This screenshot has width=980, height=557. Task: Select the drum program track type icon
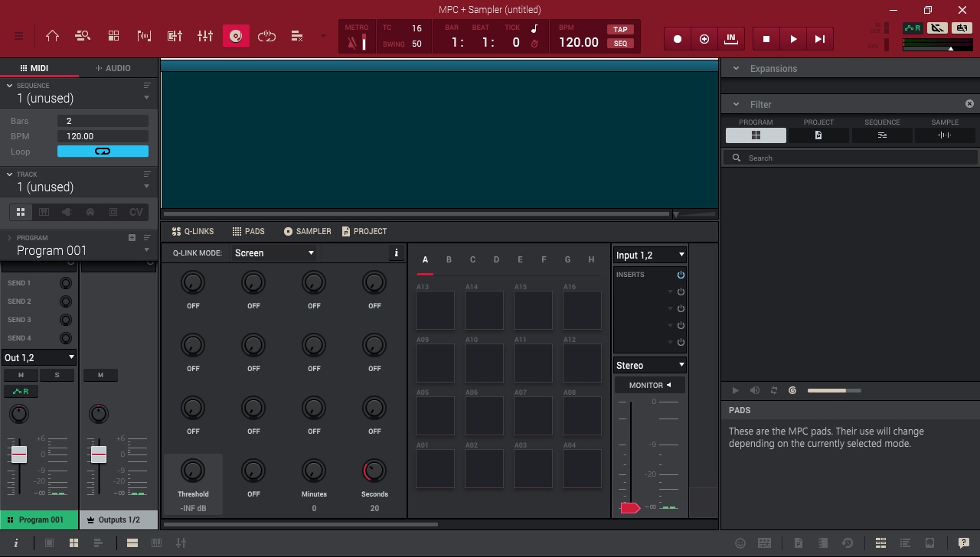pyautogui.click(x=21, y=212)
